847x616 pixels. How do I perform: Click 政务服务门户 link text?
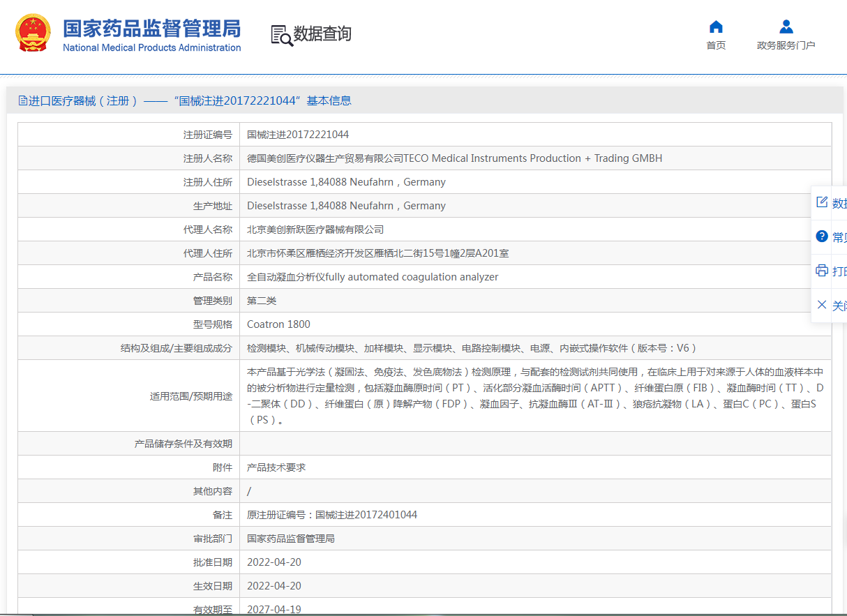pyautogui.click(x=786, y=45)
